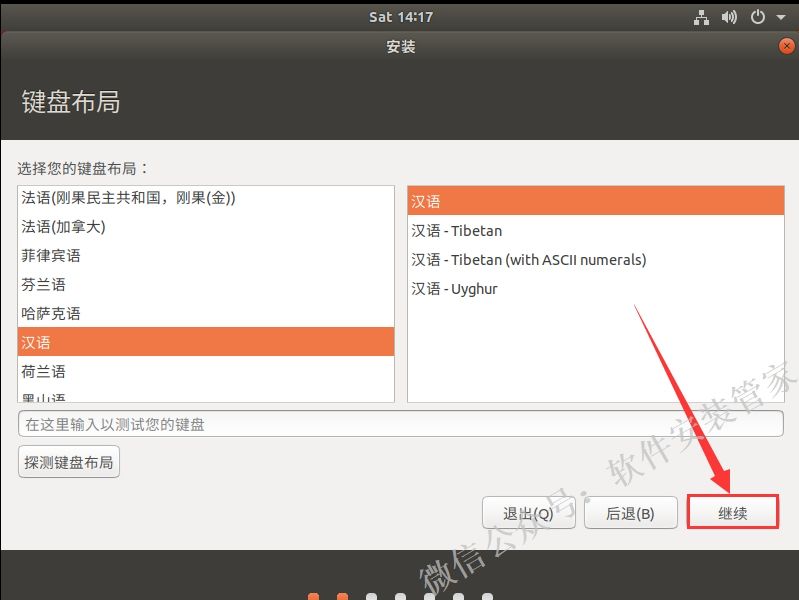Click the volume speaker icon in top bar

tap(729, 17)
